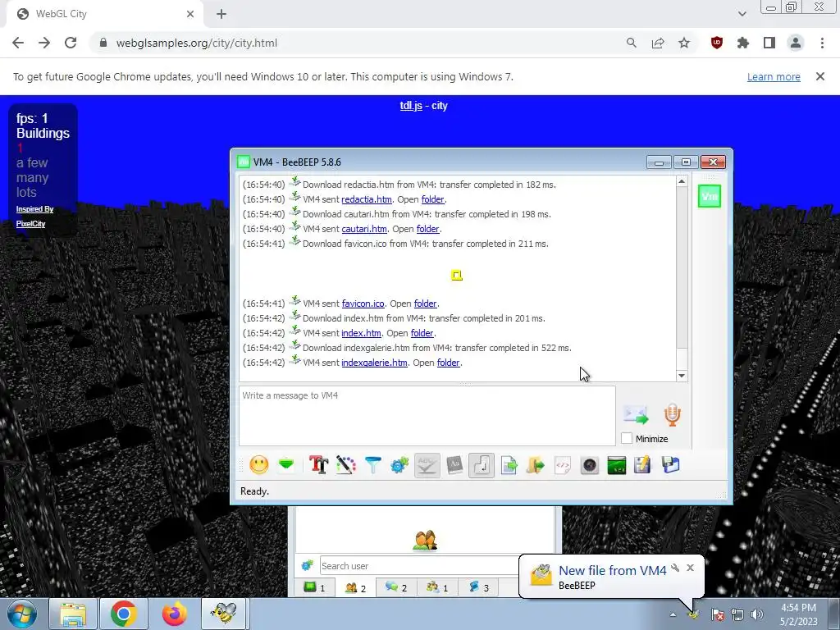Switch to the users tab labeled 2
The width and height of the screenshot is (840, 630).
coord(355,587)
